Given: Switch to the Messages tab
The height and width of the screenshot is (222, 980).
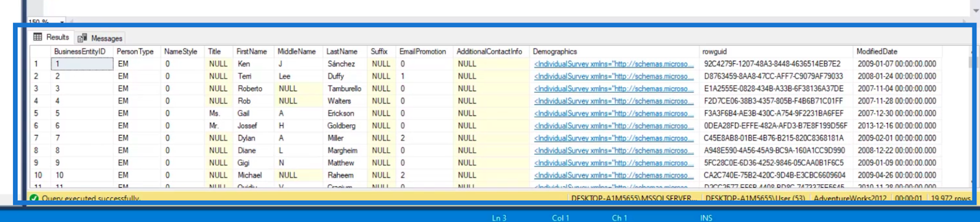Looking at the screenshot, I should click(x=100, y=38).
